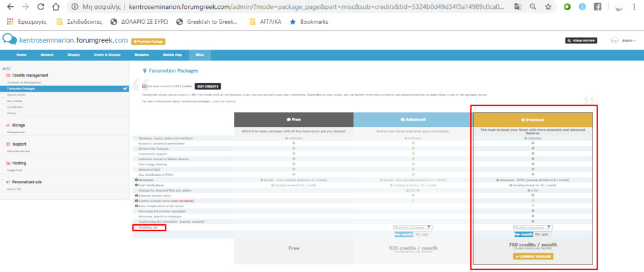644x272 pixels.
Task: Open the Users & Groups tab
Action: click(107, 55)
